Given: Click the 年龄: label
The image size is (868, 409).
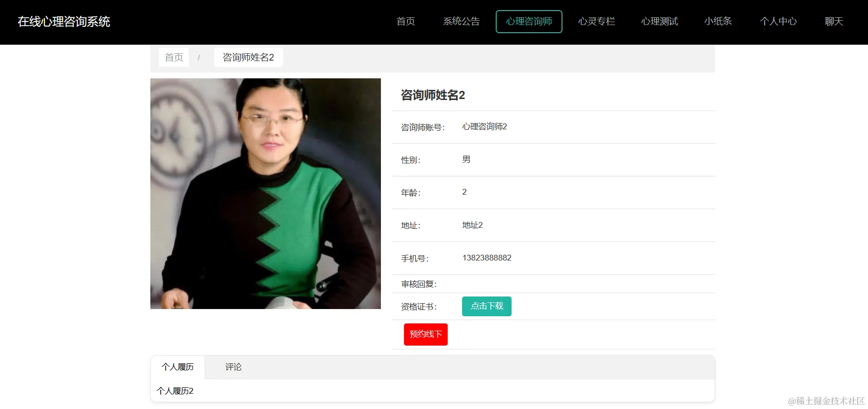Looking at the screenshot, I should [411, 193].
